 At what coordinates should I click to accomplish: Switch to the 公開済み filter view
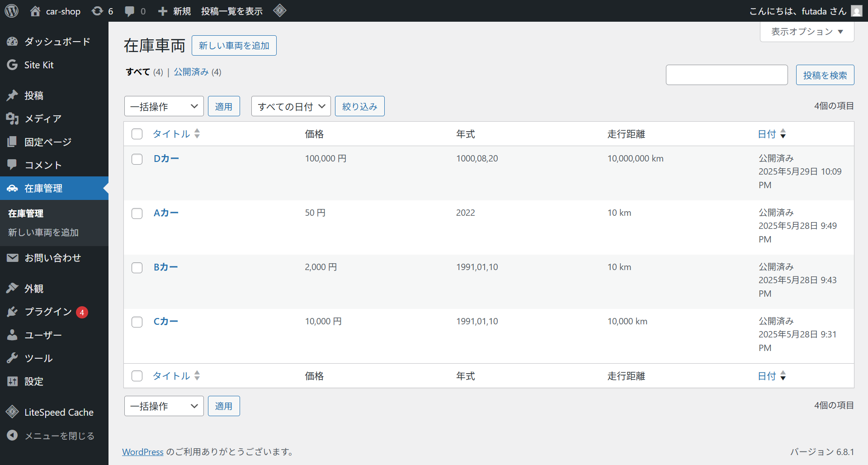click(191, 72)
